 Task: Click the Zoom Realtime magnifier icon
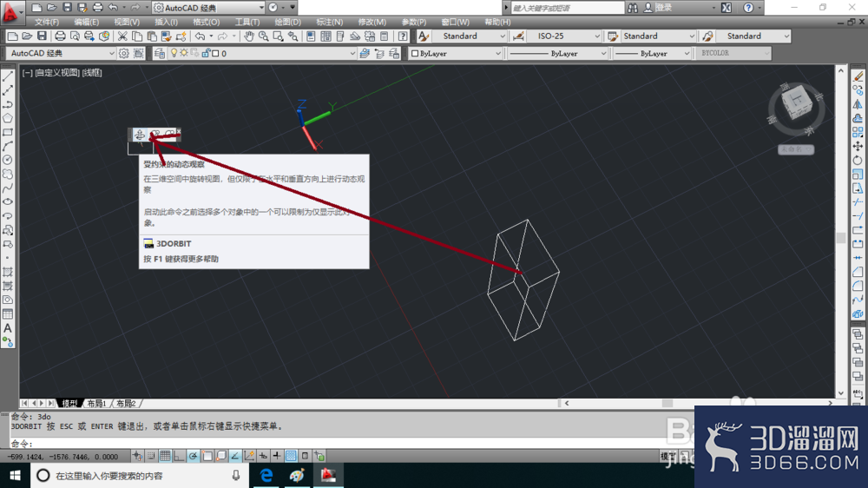(x=264, y=36)
